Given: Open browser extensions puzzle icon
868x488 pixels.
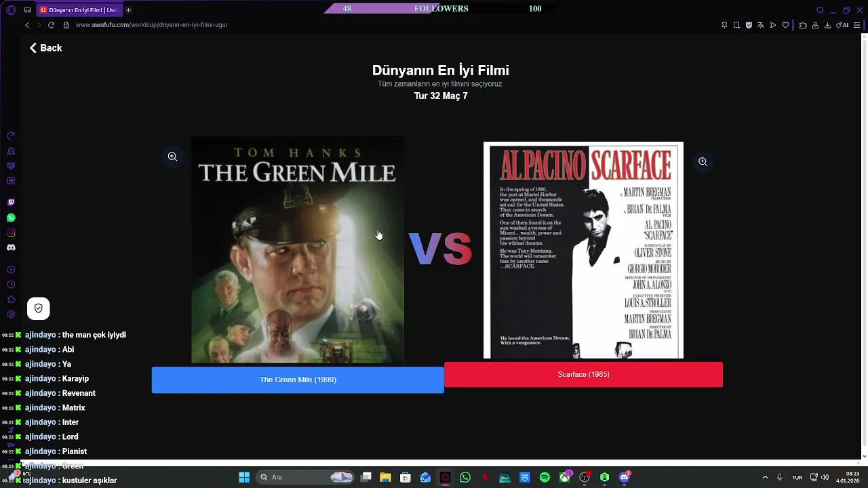Looking at the screenshot, I should coord(803,25).
